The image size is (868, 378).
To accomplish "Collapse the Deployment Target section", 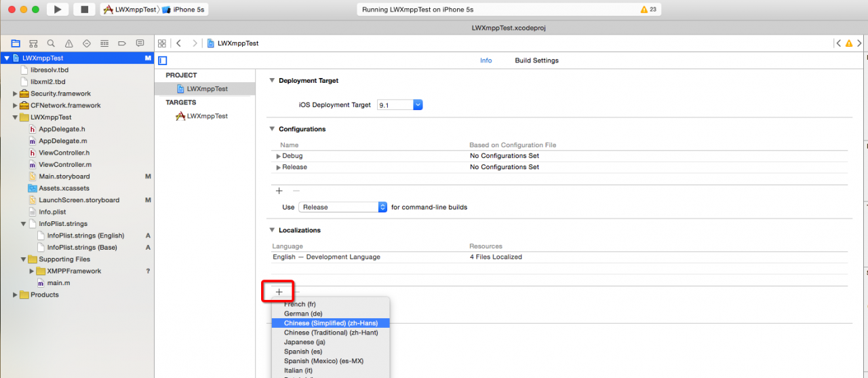I will point(273,80).
